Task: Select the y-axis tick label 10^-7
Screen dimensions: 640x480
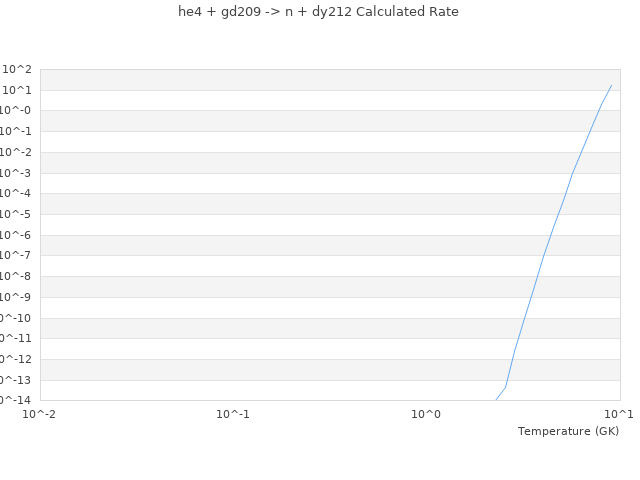Action: pos(14,255)
